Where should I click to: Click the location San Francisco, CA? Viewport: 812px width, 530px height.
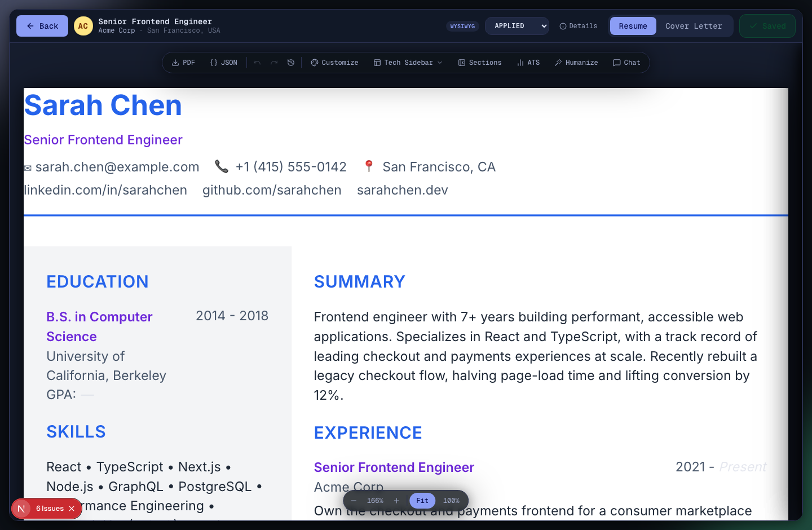(439, 167)
